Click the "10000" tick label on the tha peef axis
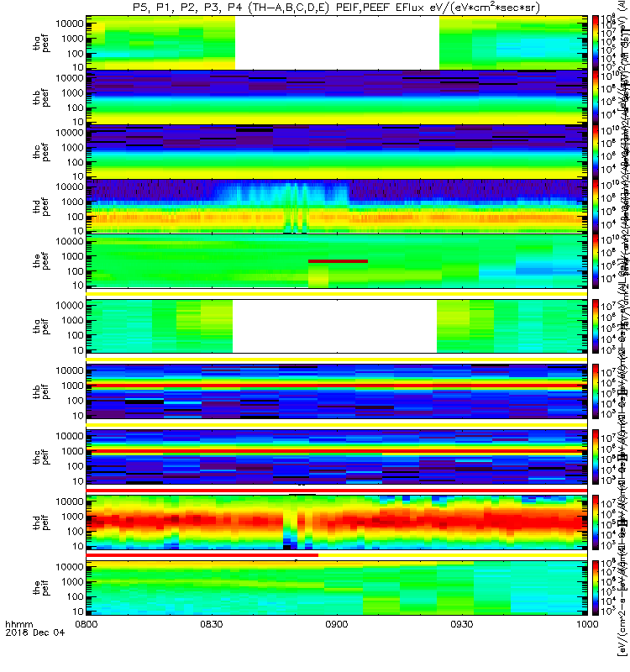630x672 pixels. click(x=70, y=24)
